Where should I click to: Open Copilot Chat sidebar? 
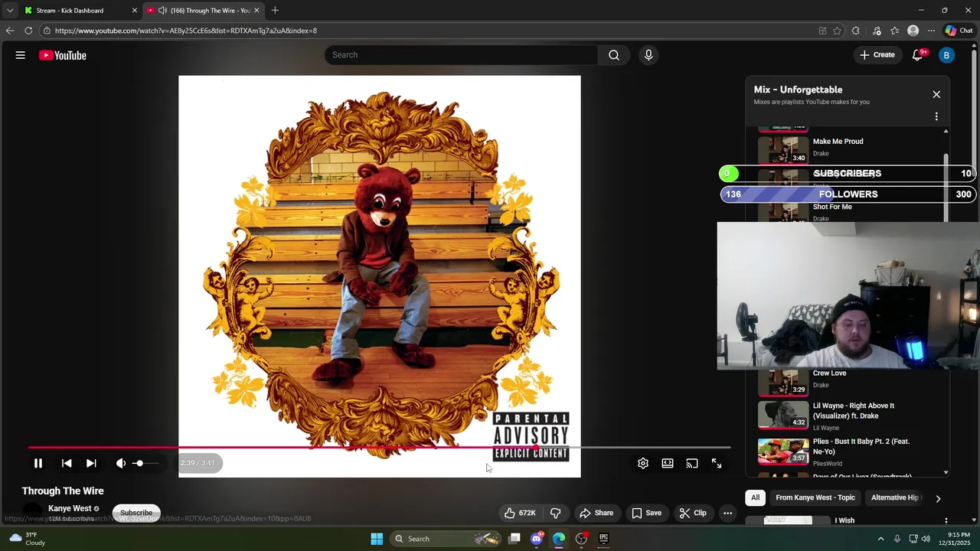[959, 31]
